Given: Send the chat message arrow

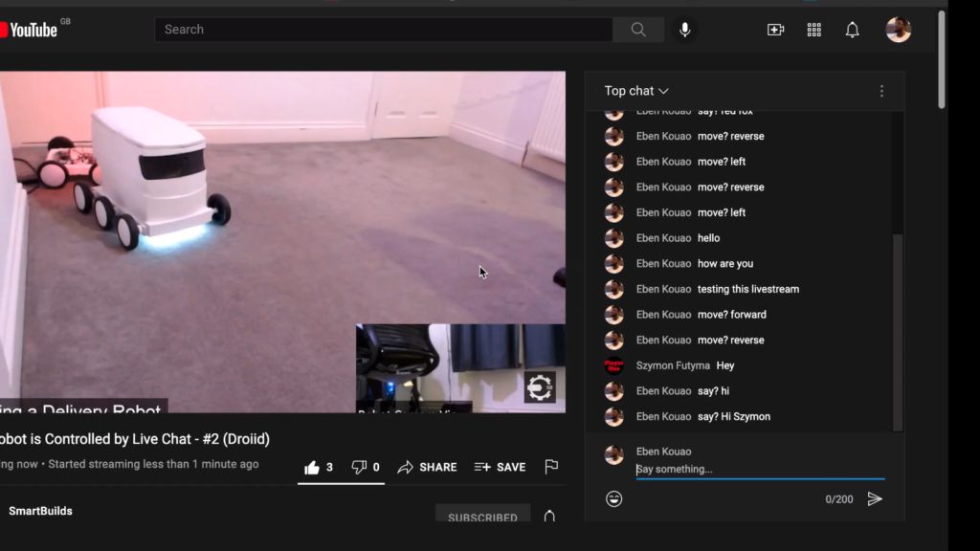Looking at the screenshot, I should pos(875,498).
